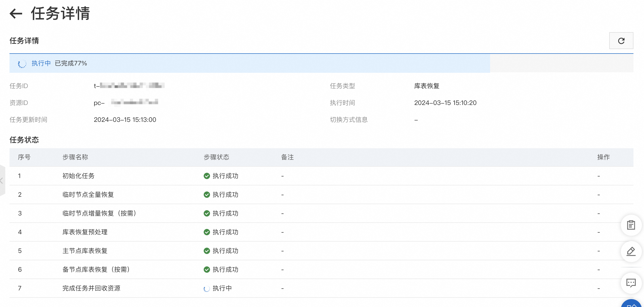Click the spinner icon in step 7 row
The image size is (644, 307).
pos(207,289)
